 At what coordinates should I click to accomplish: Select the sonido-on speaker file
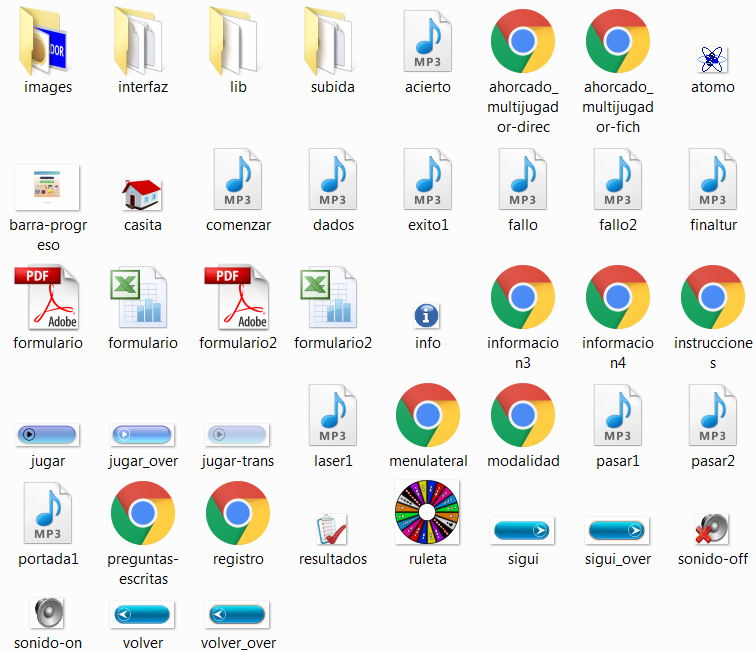[x=47, y=611]
